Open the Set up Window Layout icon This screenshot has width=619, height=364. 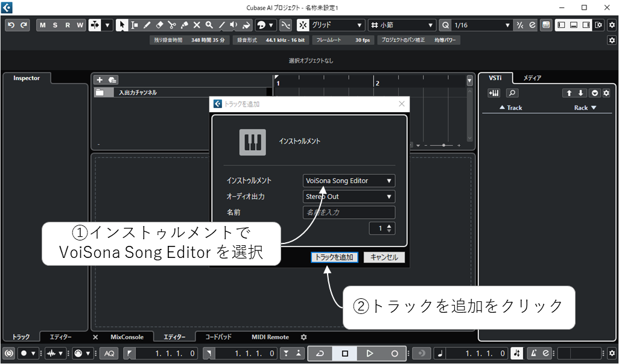[x=599, y=25]
